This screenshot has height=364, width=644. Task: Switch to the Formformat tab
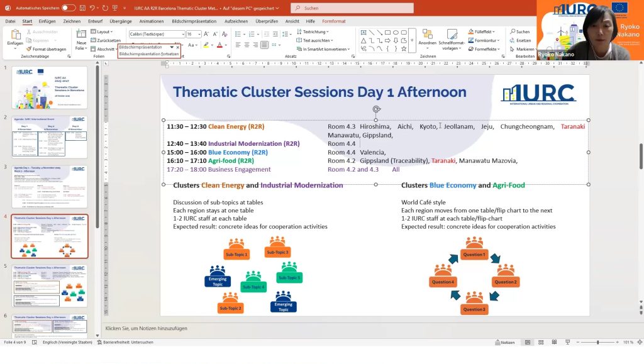pos(333,21)
